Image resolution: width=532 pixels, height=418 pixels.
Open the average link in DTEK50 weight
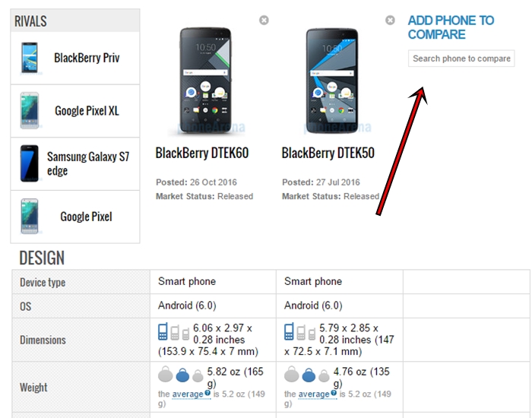click(x=314, y=394)
